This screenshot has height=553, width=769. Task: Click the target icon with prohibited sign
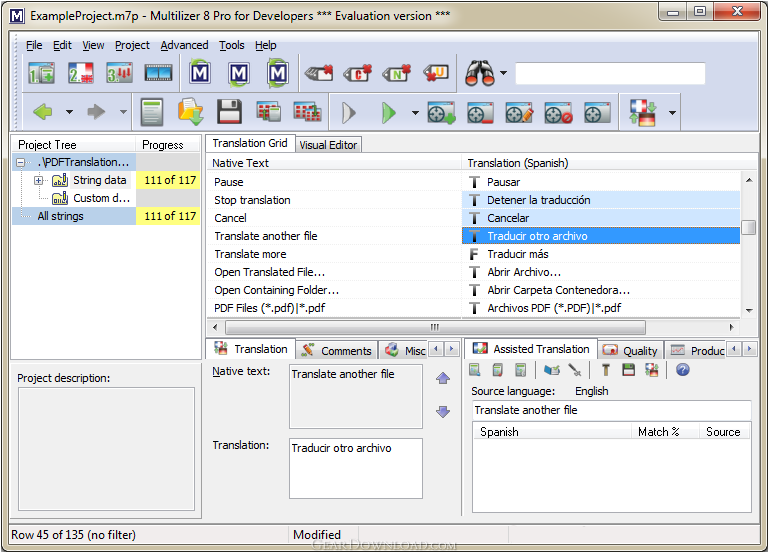click(x=558, y=113)
